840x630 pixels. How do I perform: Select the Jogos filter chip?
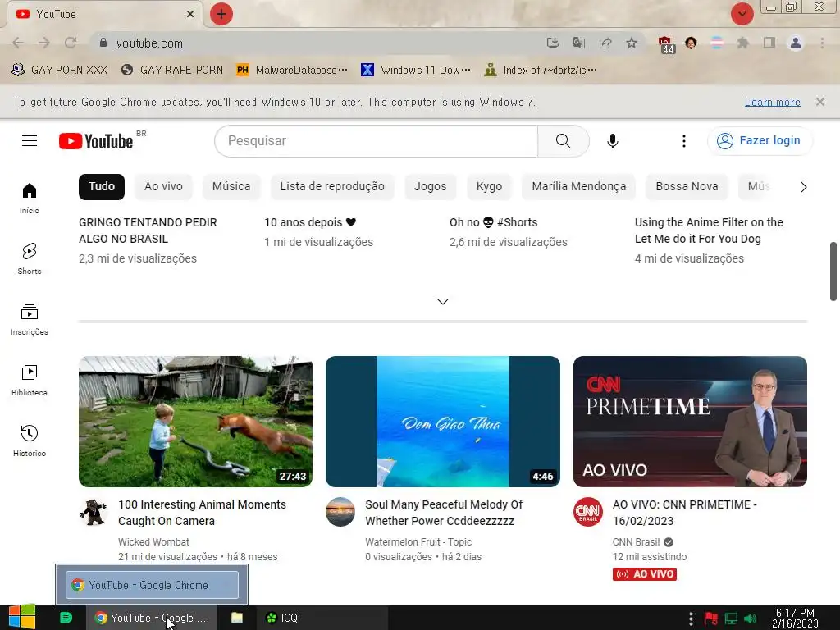[430, 186]
